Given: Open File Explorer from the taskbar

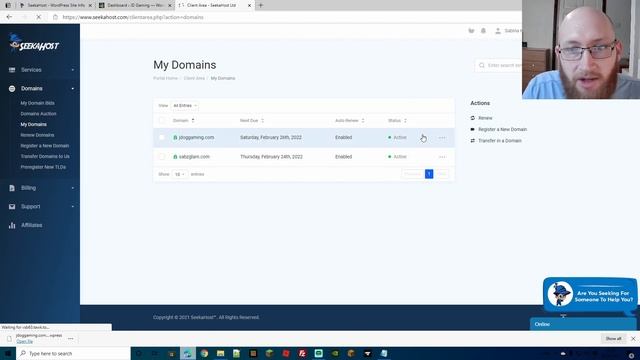Looking at the screenshot, I should point(220,353).
